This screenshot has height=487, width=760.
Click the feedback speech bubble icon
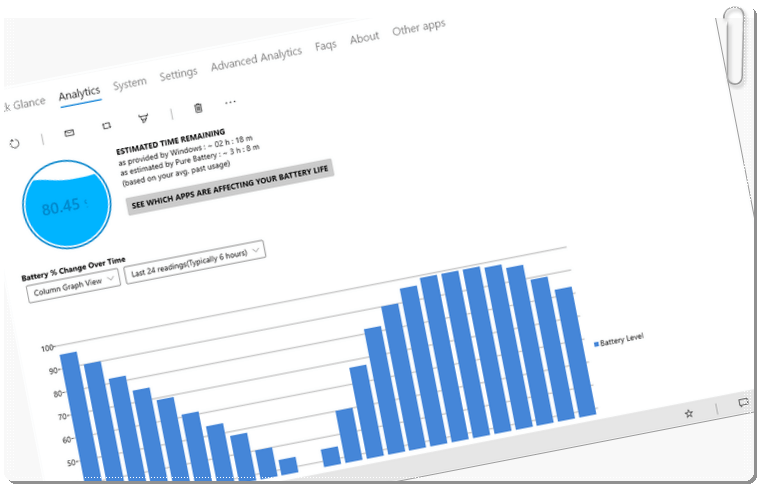(x=743, y=402)
